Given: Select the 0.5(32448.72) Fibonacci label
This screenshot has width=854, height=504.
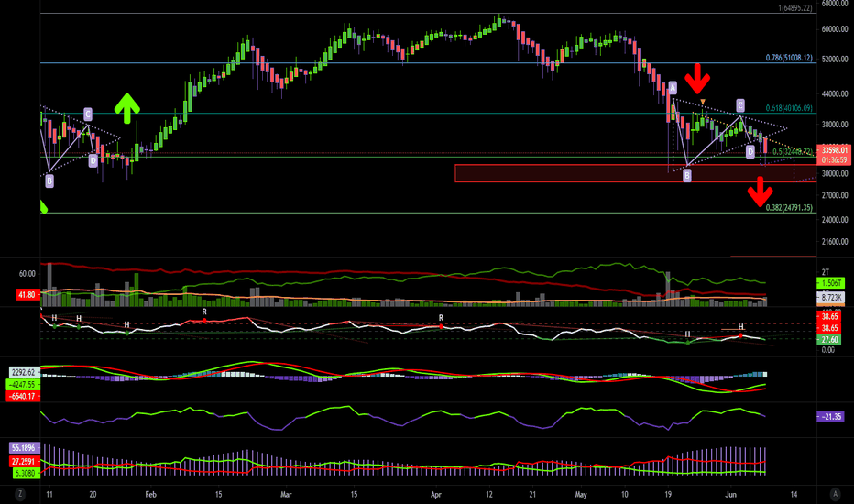Looking at the screenshot, I should (793, 152).
